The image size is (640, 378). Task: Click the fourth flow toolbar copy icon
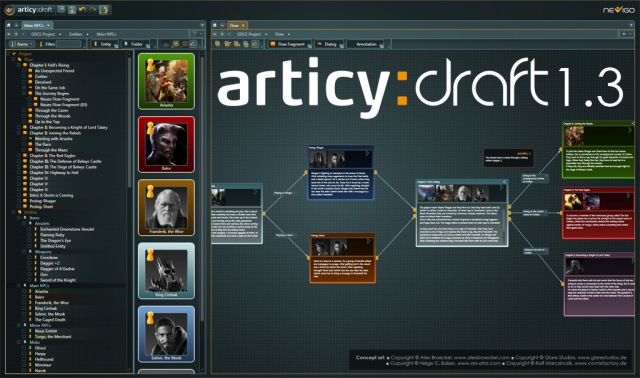pyautogui.click(x=246, y=44)
